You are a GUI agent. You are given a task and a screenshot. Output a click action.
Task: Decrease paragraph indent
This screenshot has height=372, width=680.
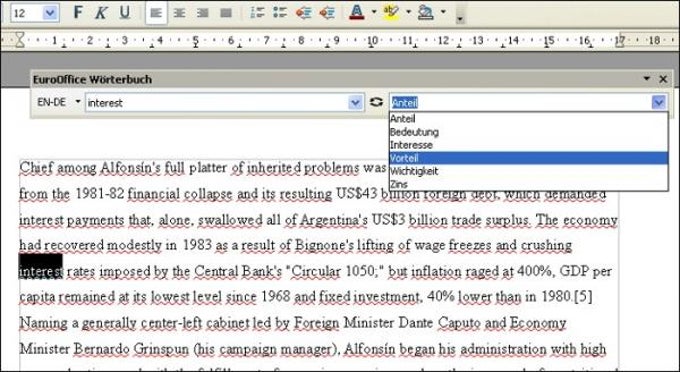304,13
